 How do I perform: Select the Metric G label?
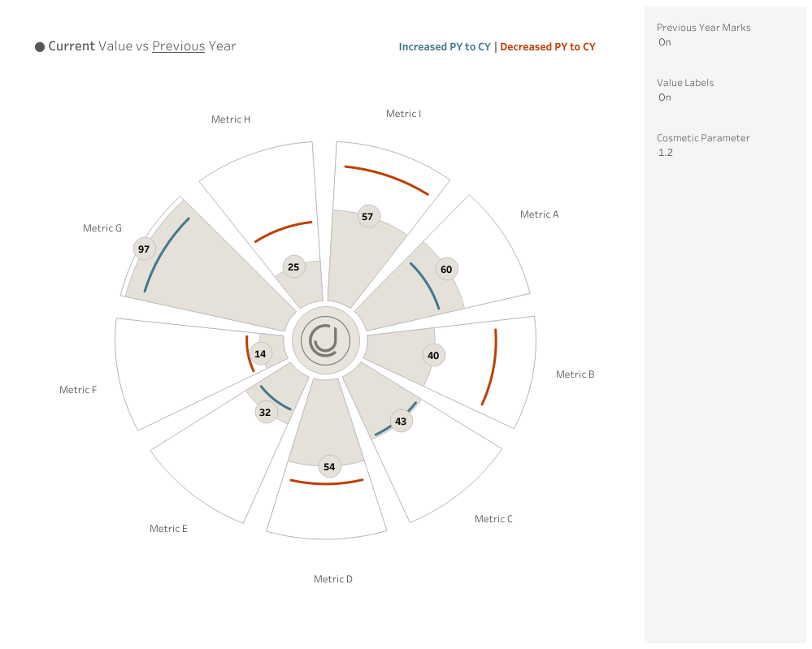tap(102, 228)
